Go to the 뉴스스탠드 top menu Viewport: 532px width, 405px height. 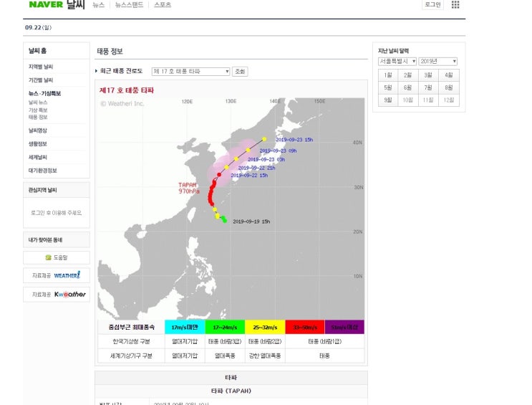129,5
